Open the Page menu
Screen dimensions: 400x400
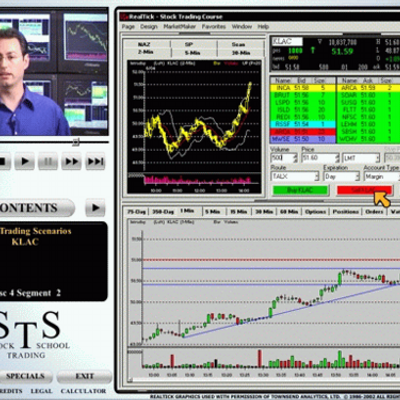(128, 26)
